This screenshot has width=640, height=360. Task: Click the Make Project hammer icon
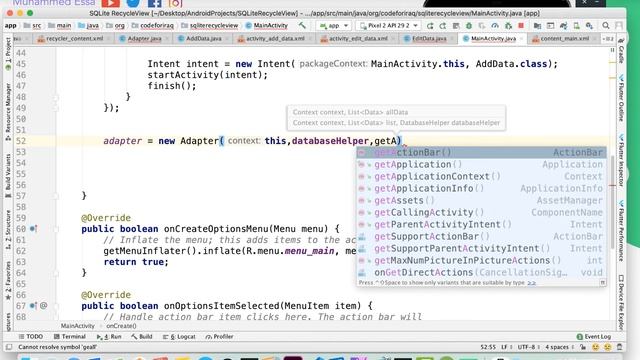pos(302,25)
